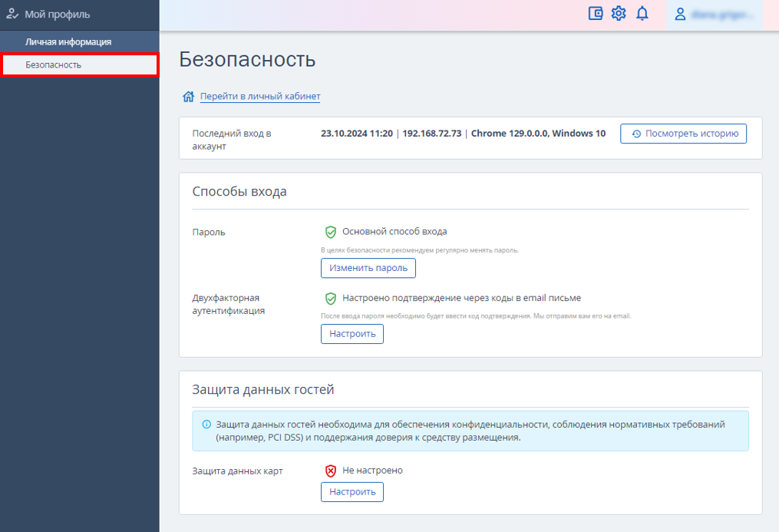Click green shield icon beside email codes confirmation
The image size is (779, 532).
click(x=330, y=299)
